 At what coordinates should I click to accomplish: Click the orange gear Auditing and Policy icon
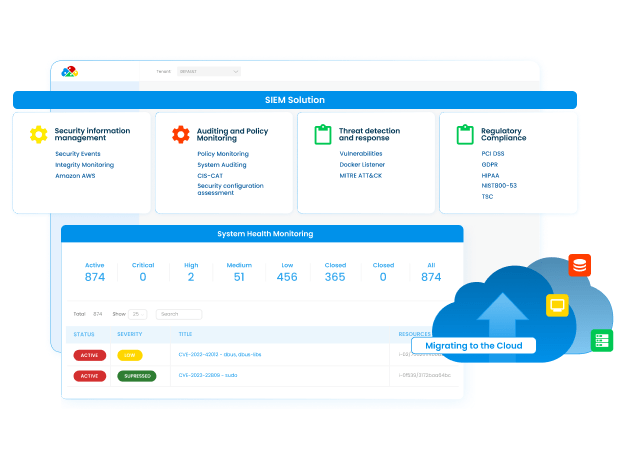click(180, 134)
